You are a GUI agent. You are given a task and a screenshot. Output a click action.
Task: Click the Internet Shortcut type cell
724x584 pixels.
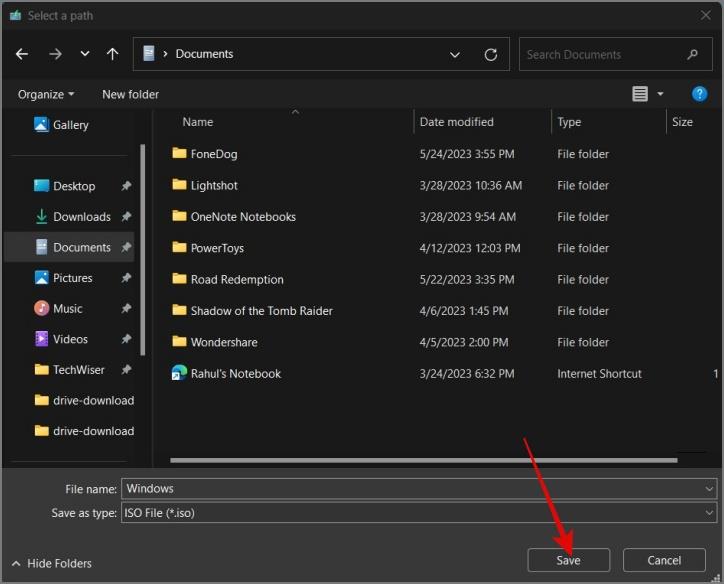point(599,373)
